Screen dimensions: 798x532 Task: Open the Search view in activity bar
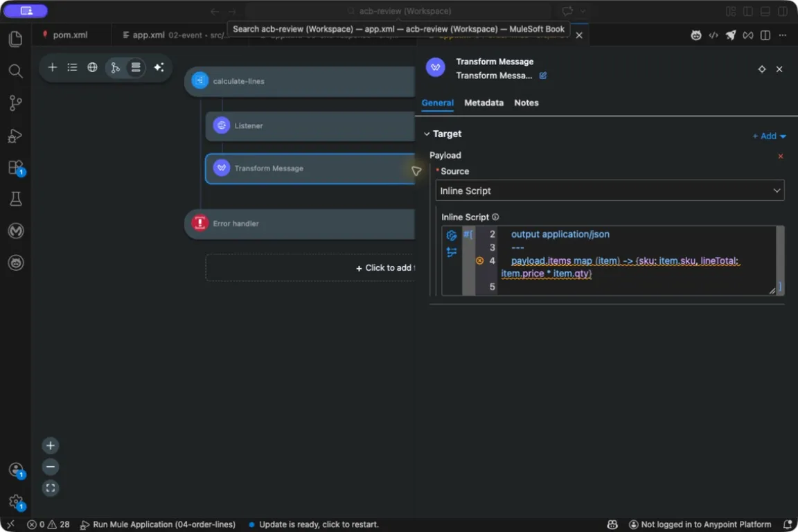click(x=16, y=71)
